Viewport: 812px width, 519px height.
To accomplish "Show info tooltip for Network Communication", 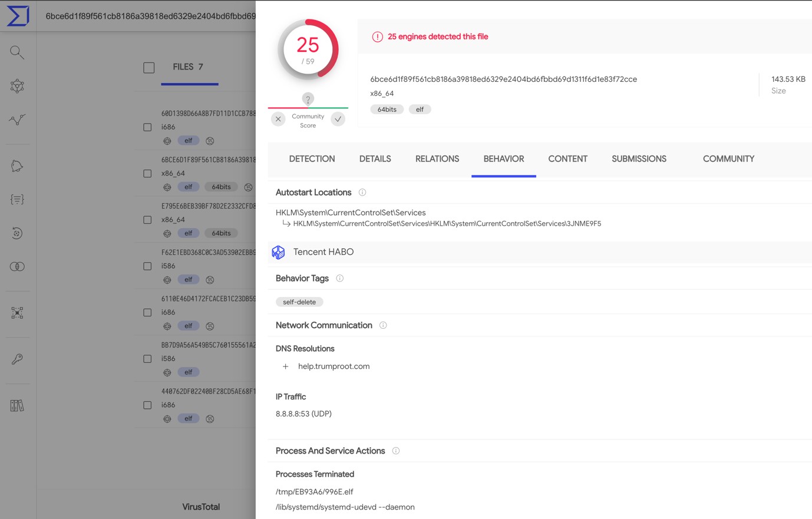I will coord(383,325).
